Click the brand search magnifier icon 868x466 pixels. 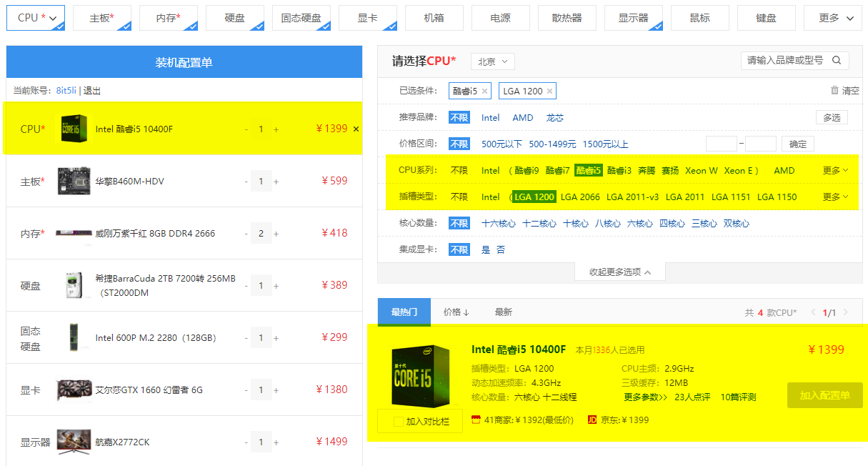click(837, 61)
